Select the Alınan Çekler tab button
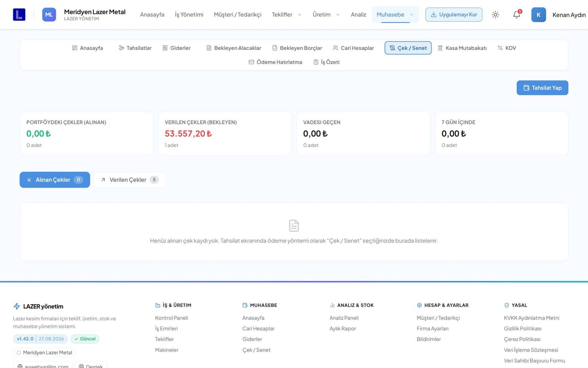 55,180
